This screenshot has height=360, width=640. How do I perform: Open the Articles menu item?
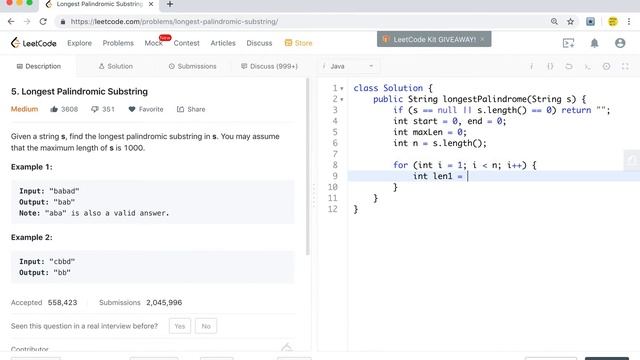pos(223,43)
